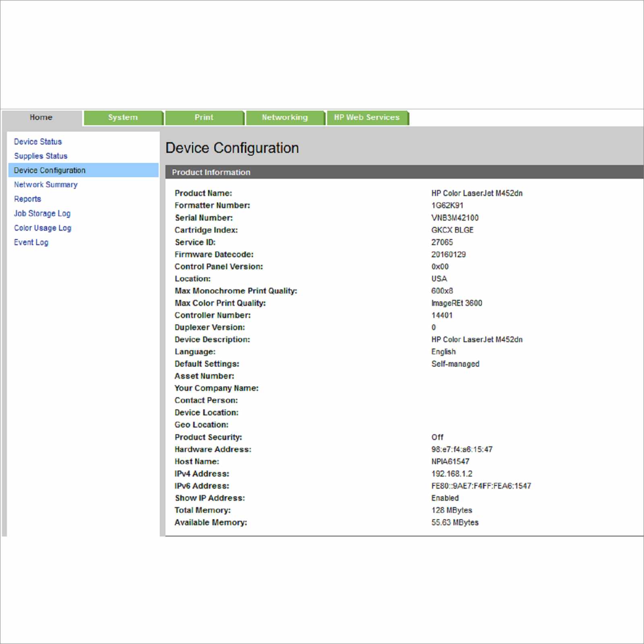Select Device Description value HP Color LaserJet M452dn
644x644 pixels.
coord(477,339)
